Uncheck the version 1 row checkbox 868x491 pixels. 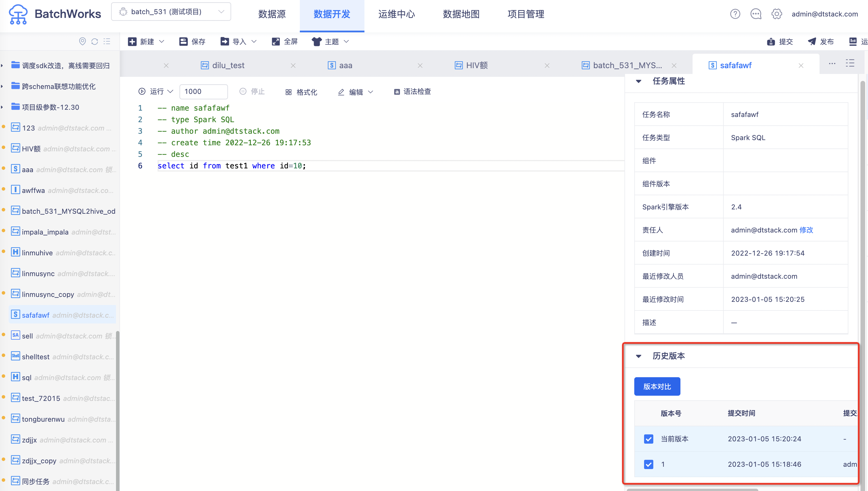click(x=648, y=464)
